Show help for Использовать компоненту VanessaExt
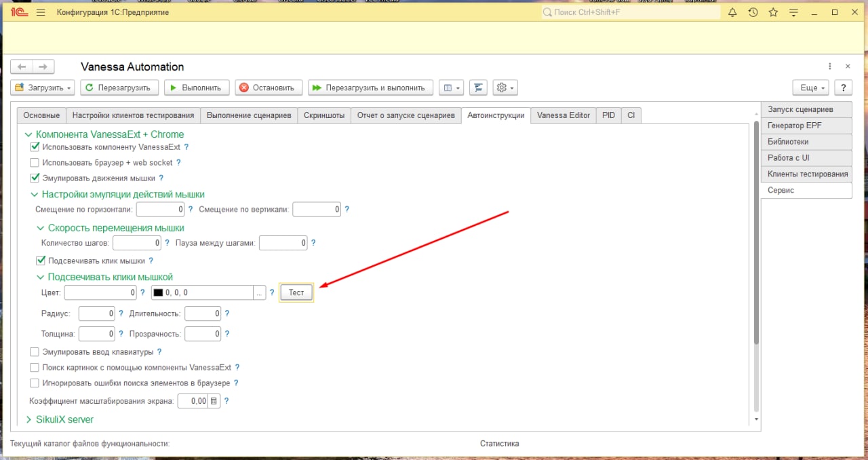Screen dimensions: 868x460 (186, 147)
